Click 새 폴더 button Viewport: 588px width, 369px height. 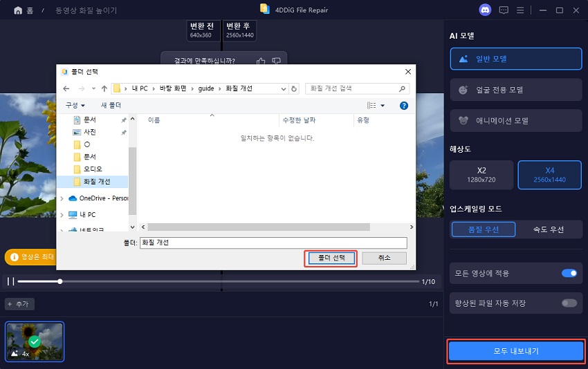coord(111,106)
